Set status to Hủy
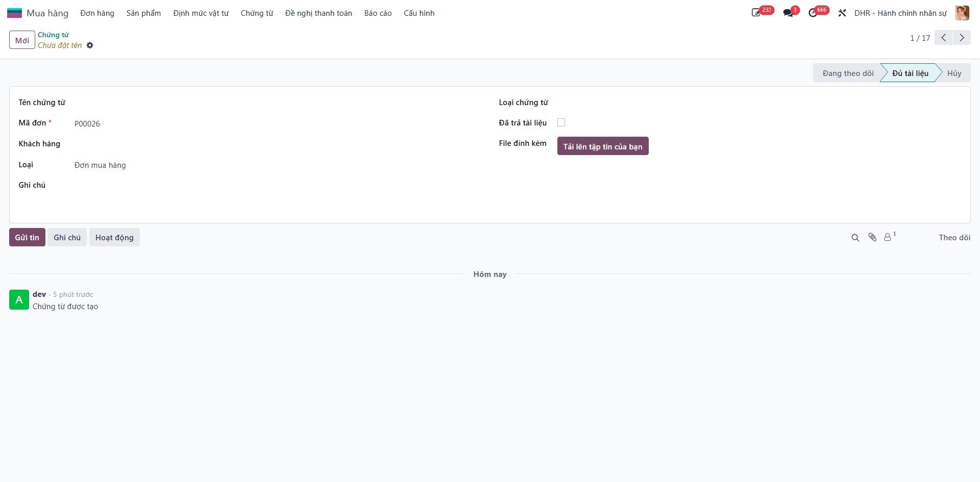 tap(954, 73)
